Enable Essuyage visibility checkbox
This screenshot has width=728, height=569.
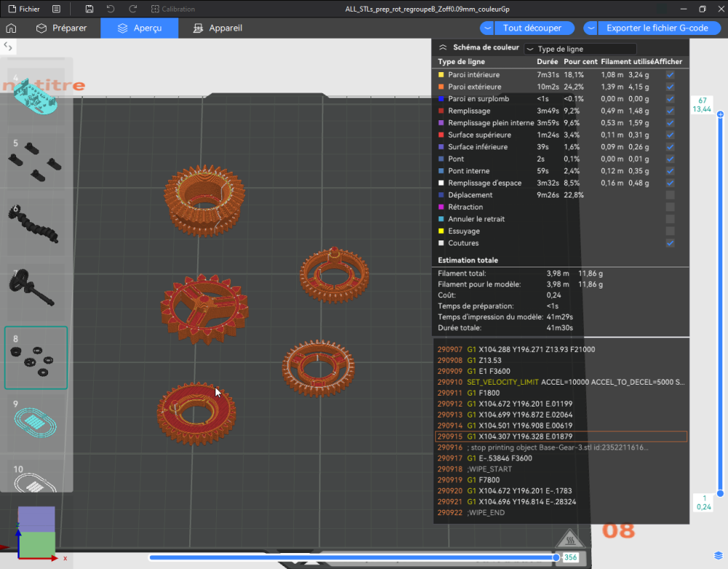pyautogui.click(x=670, y=232)
